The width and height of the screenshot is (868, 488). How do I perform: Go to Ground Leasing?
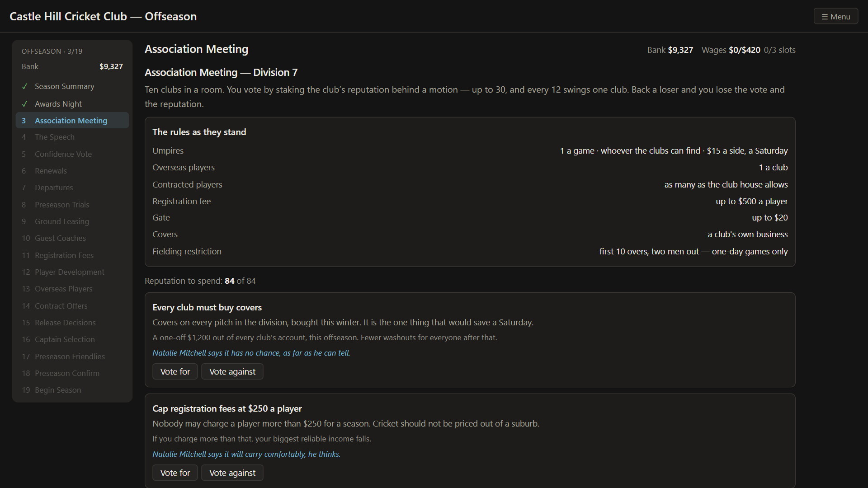72,221
